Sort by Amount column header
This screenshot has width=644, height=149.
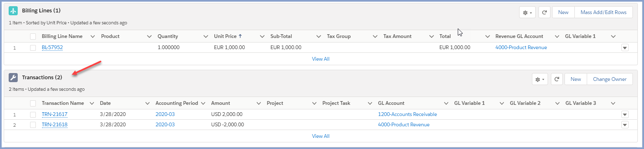click(221, 103)
